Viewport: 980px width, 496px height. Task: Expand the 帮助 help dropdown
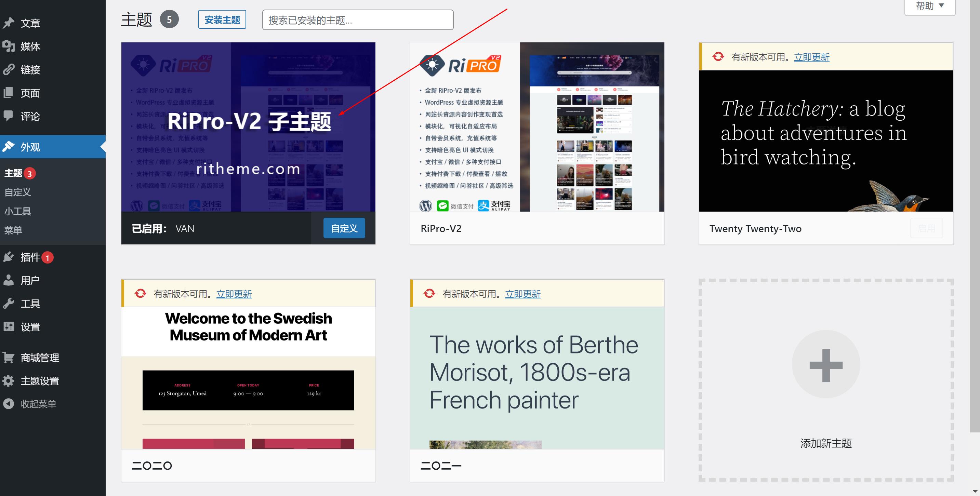pos(929,6)
